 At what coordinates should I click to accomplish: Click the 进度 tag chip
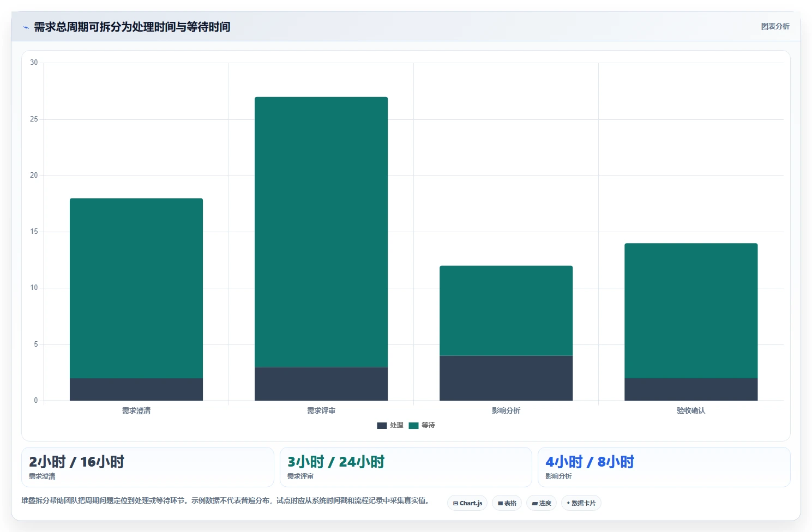541,503
